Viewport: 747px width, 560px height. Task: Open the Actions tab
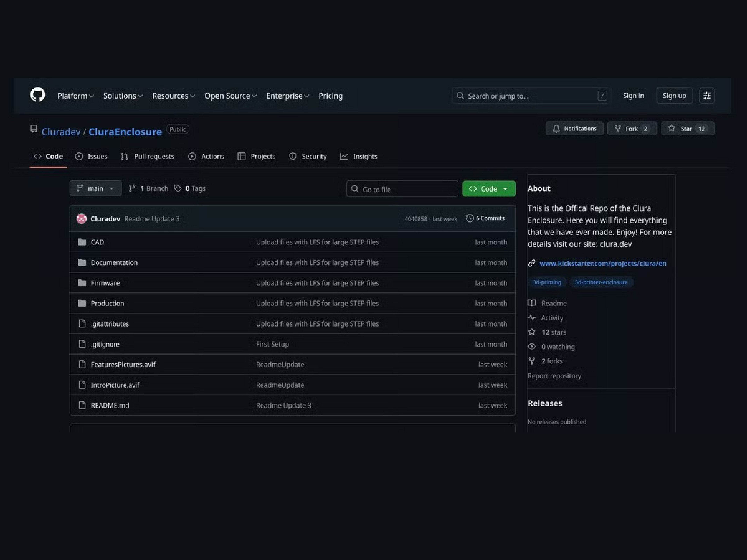click(x=206, y=157)
